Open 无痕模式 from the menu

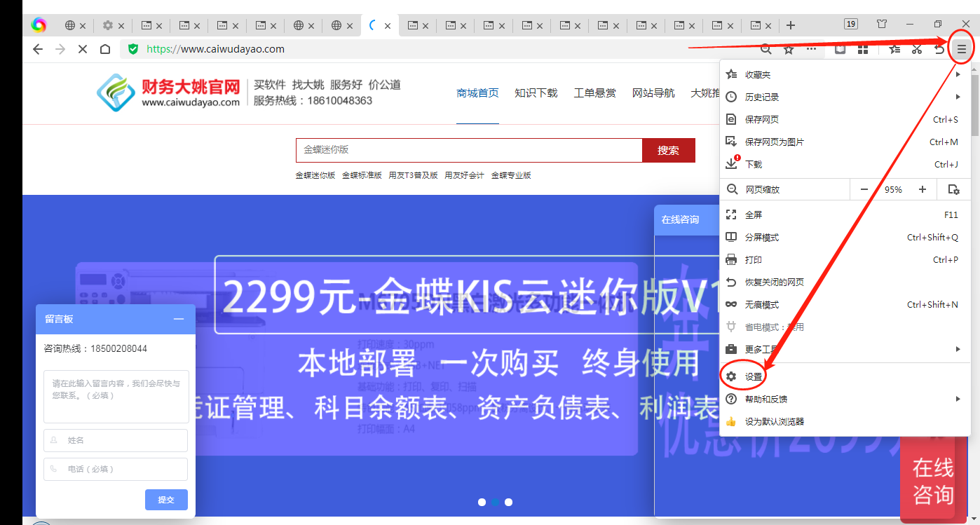pyautogui.click(x=844, y=304)
